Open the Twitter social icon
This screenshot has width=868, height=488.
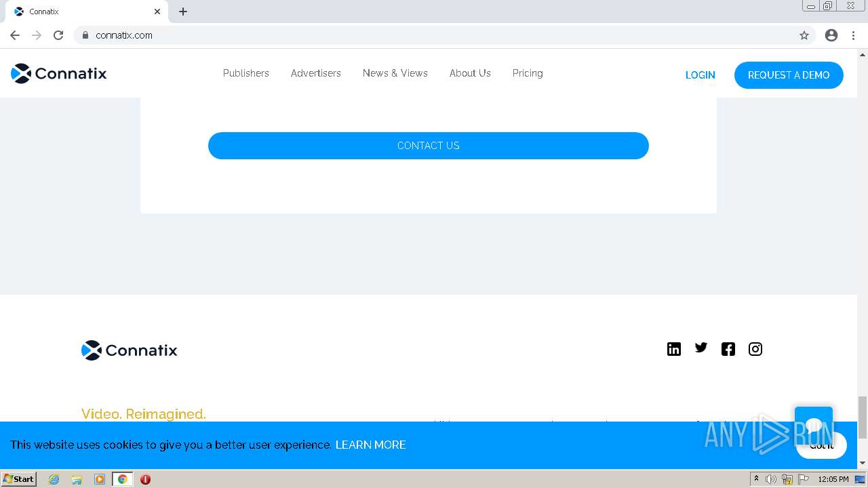pos(701,348)
